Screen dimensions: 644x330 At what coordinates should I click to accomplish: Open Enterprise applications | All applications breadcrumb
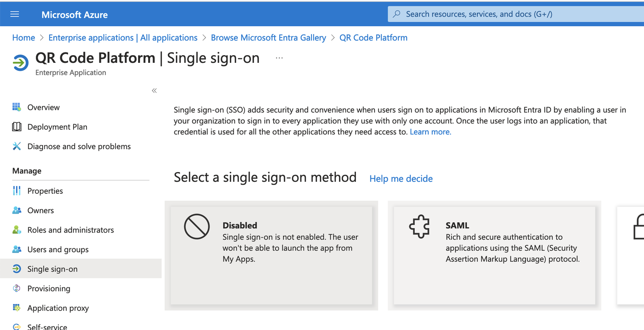(x=123, y=37)
